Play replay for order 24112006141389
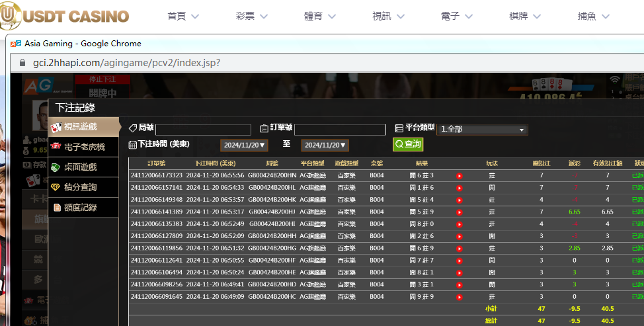This screenshot has width=644, height=326. coord(459,212)
